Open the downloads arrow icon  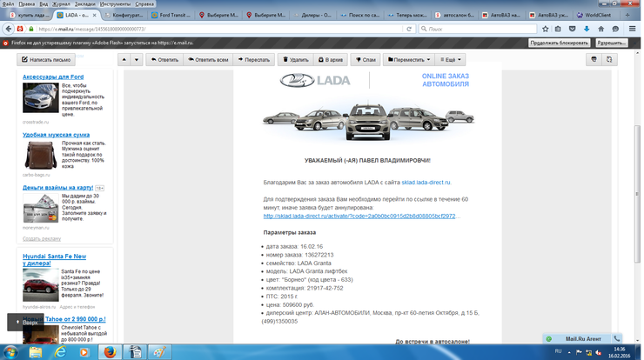pos(586,30)
